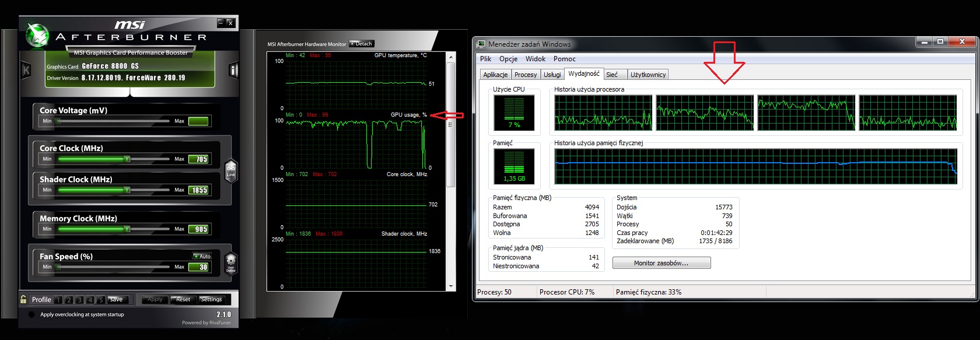The image size is (980, 340).
Task: Open the Plik menu in Task Manager
Action: pos(485,59)
